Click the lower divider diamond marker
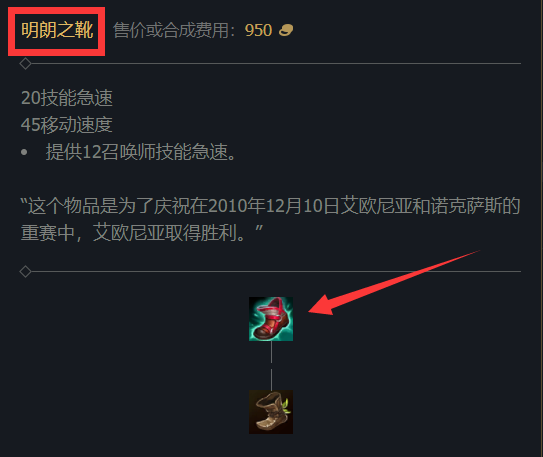 pos(25,271)
